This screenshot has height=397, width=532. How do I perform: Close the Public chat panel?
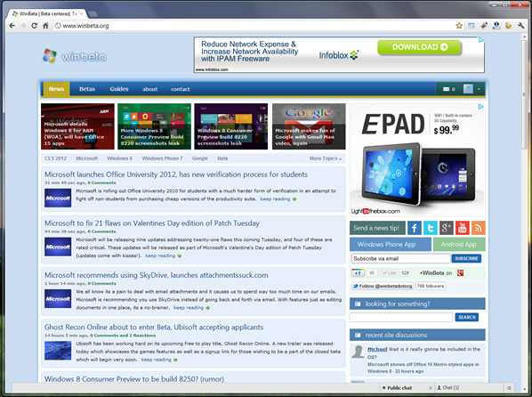click(431, 388)
